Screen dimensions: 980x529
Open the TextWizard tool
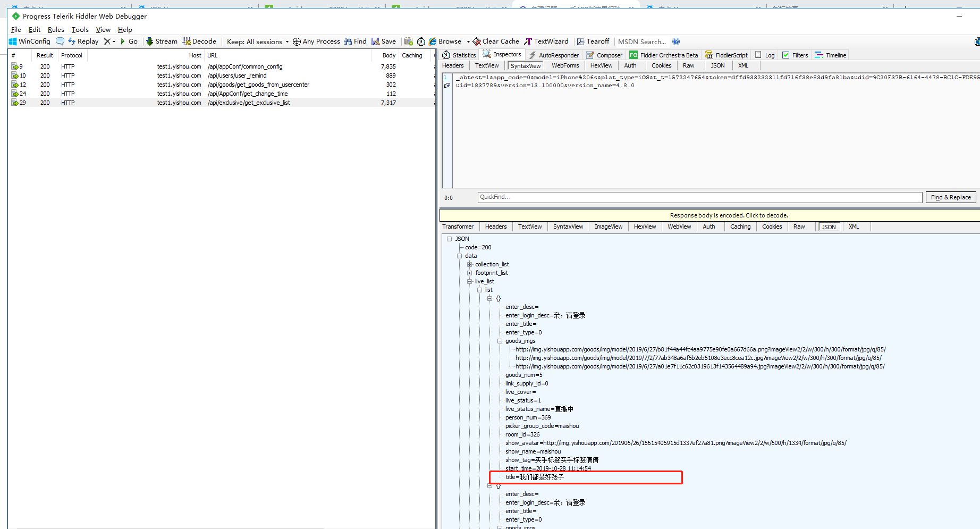pyautogui.click(x=546, y=41)
